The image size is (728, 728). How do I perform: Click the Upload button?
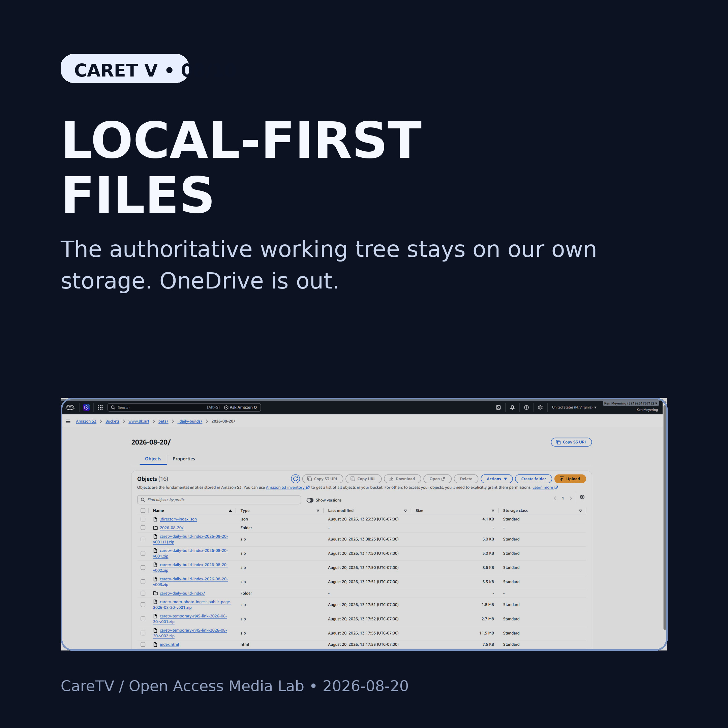coord(570,479)
